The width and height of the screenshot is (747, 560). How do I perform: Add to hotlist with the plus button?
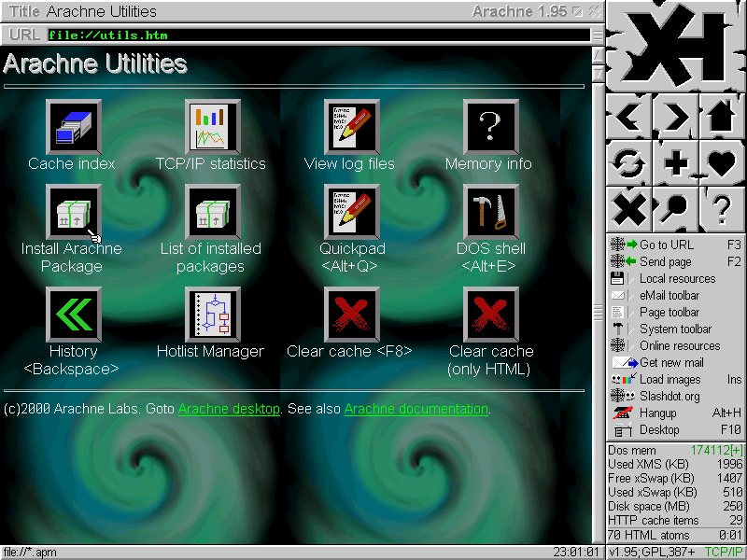point(675,162)
